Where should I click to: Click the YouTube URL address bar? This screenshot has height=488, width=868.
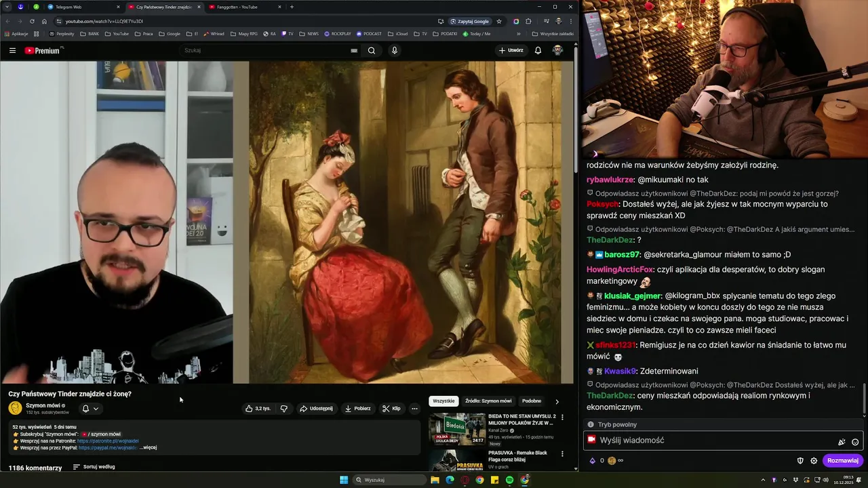click(x=244, y=21)
